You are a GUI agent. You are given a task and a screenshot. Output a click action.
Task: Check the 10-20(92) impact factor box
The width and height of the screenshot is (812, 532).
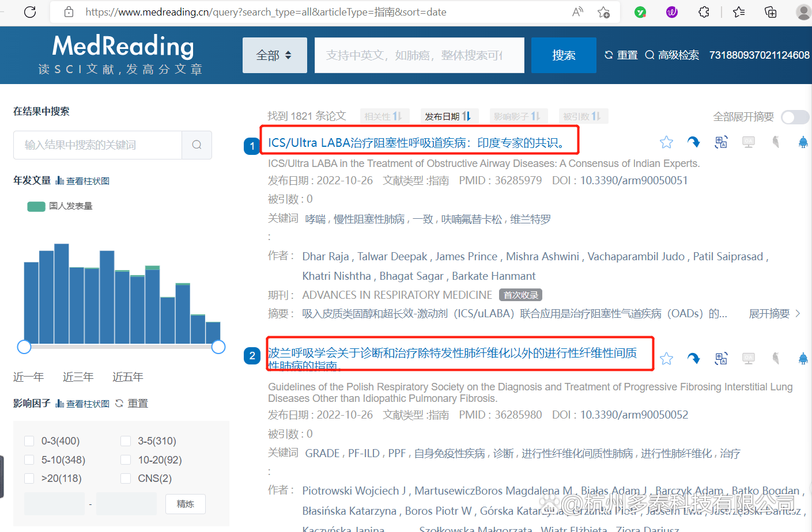(126, 460)
